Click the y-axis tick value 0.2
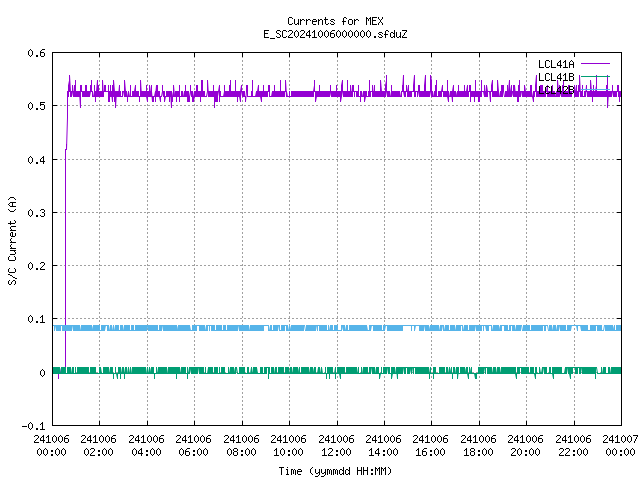The image size is (640, 480). (37, 266)
